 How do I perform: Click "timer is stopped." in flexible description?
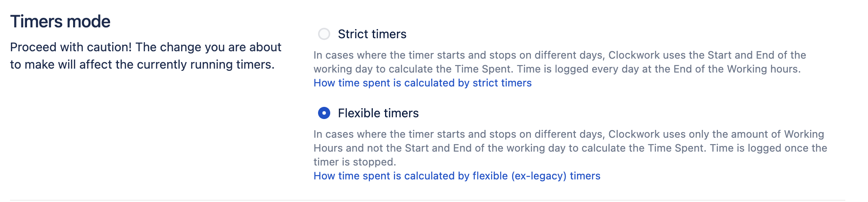(x=355, y=162)
